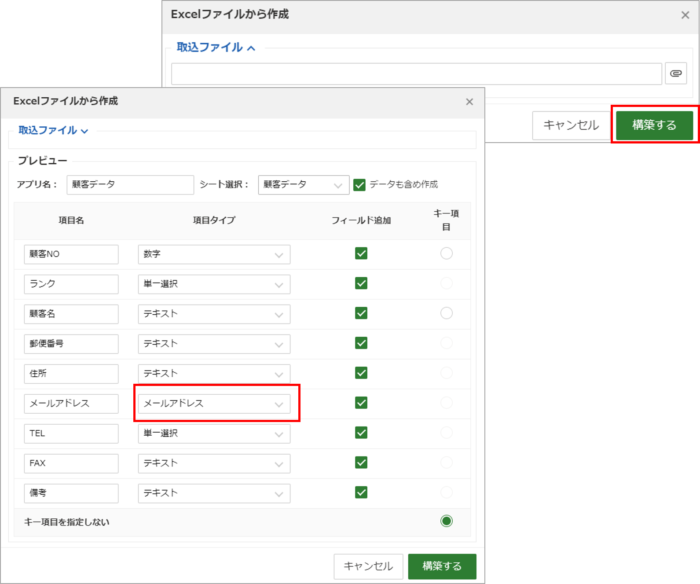Click the 項目名 column header
The image size is (700, 584).
tap(71, 220)
